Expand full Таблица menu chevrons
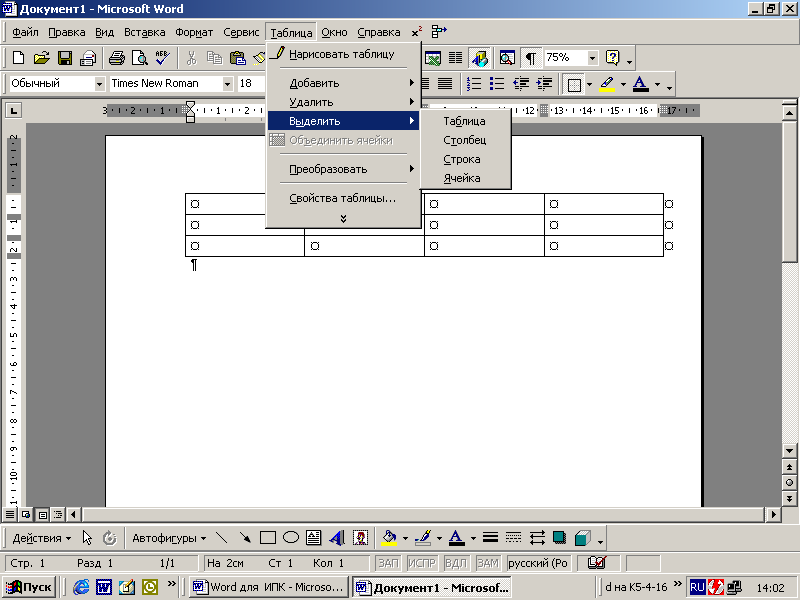 343,218
